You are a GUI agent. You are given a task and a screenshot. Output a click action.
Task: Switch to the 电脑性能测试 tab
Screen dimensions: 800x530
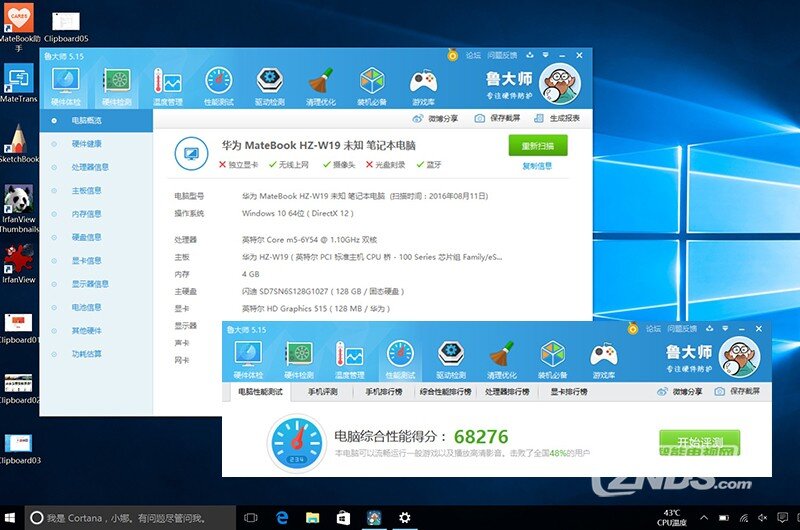coord(260,392)
